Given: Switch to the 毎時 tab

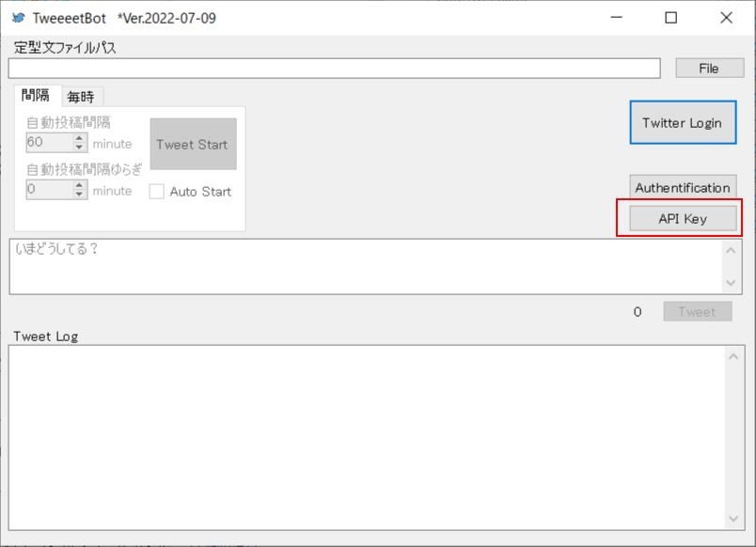Looking at the screenshot, I should click(81, 97).
